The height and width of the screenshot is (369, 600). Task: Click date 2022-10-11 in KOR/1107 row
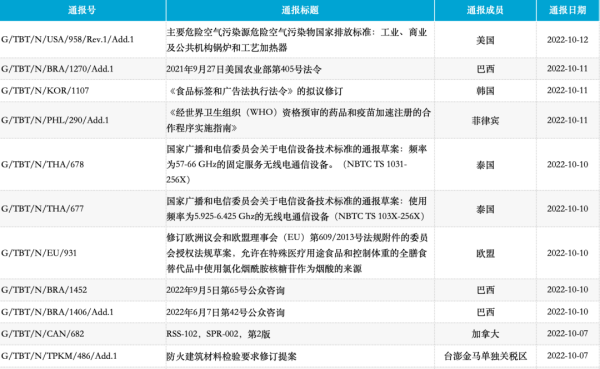click(567, 91)
